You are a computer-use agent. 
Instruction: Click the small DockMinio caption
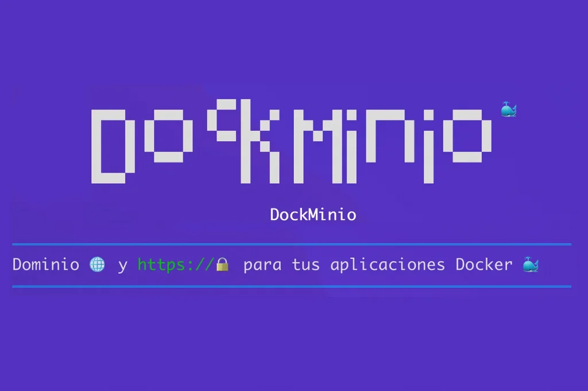(x=313, y=215)
